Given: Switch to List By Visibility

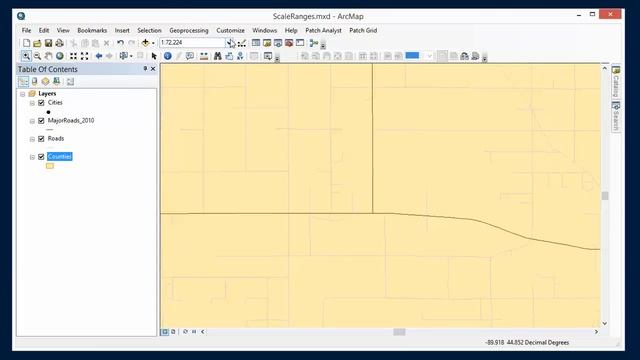Looking at the screenshot, I should (45, 81).
